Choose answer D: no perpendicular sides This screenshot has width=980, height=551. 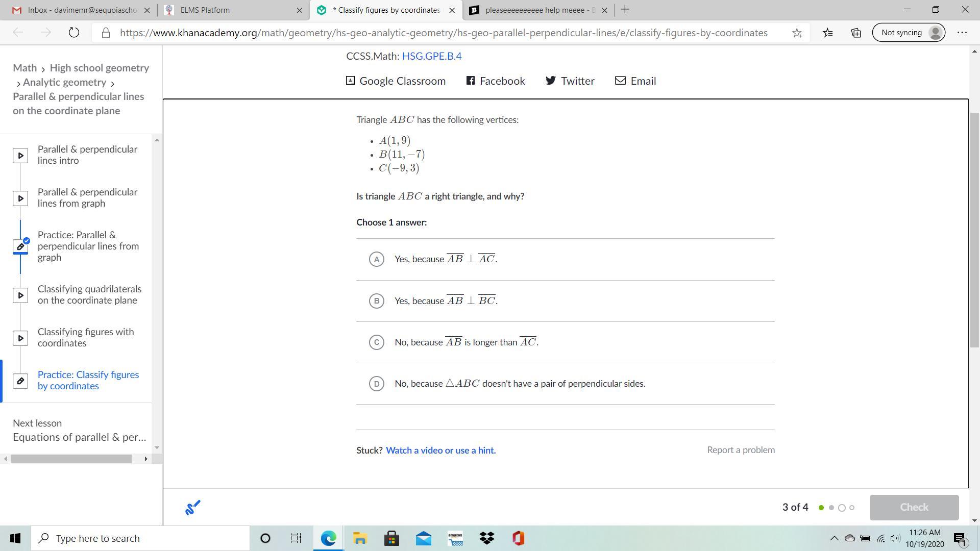point(377,384)
